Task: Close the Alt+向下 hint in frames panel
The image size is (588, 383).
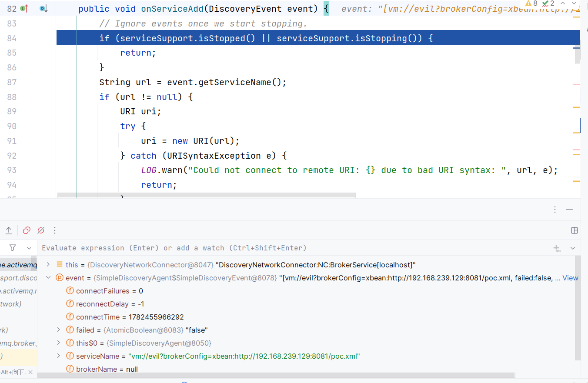Action: [x=30, y=372]
